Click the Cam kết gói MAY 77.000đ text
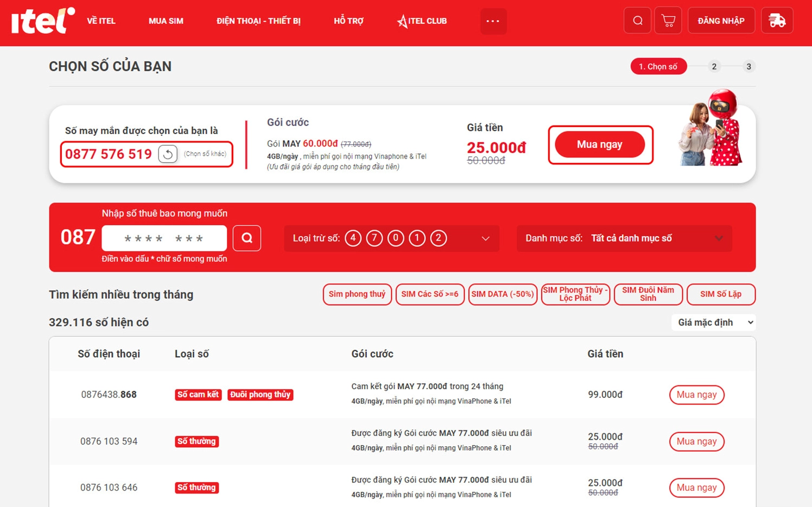This screenshot has width=812, height=507. (x=427, y=386)
